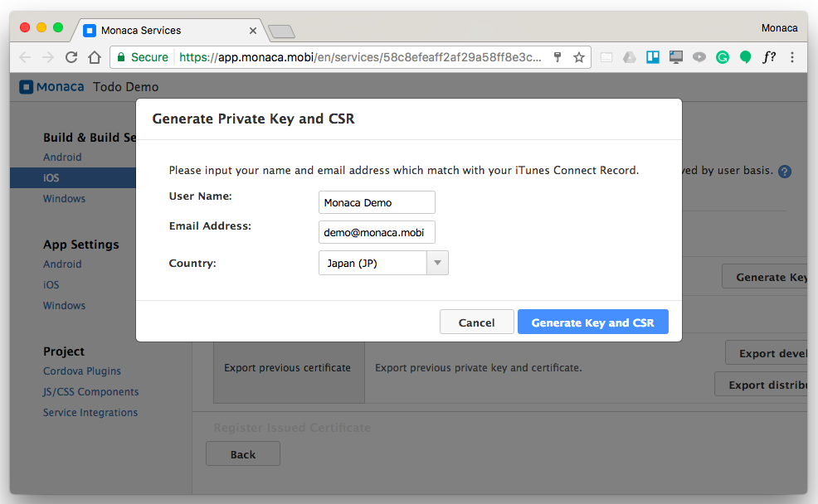Click the Back button below the dialog

243,454
